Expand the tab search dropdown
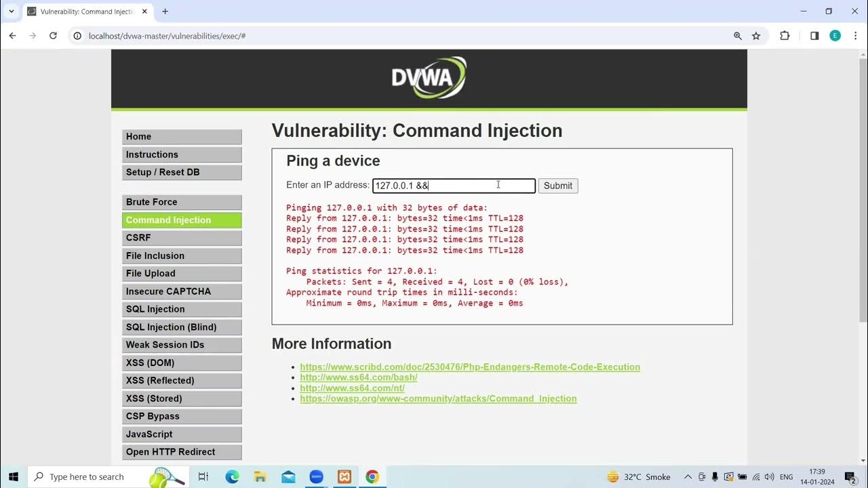 11,12
